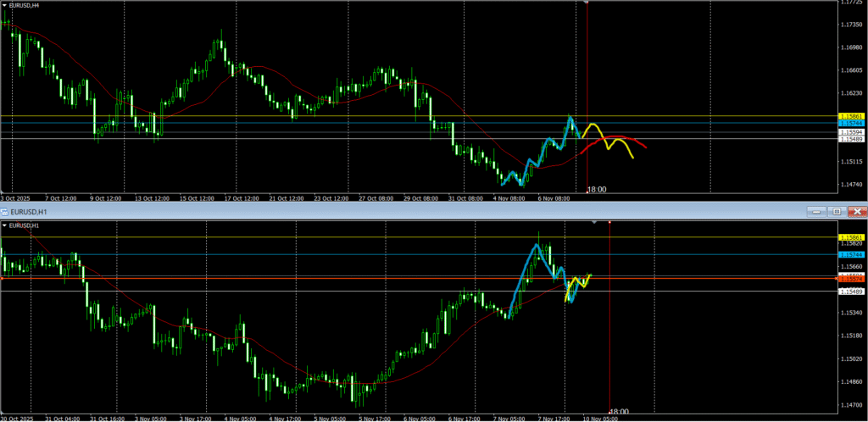Click the top anchor of H4 red vertical line
This screenshot has height=422, width=868.
coord(587,2)
